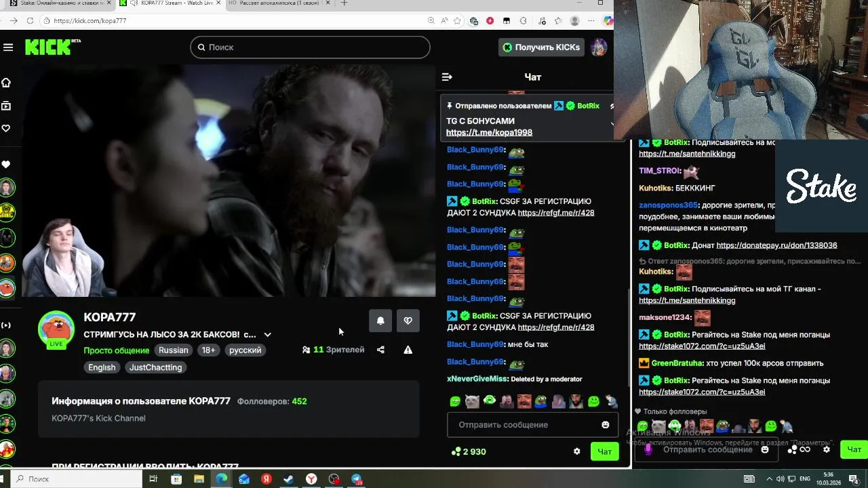Select the English tag
The width and height of the screenshot is (868, 488).
(102, 367)
